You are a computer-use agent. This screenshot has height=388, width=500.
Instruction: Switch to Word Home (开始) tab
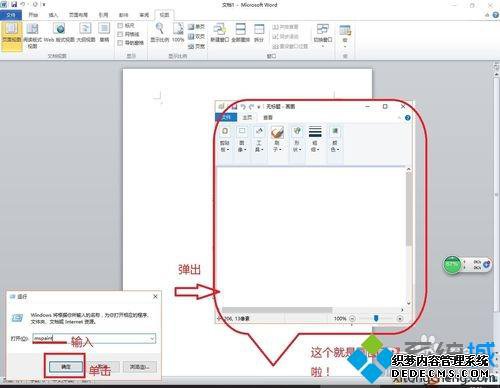pyautogui.click(x=33, y=15)
